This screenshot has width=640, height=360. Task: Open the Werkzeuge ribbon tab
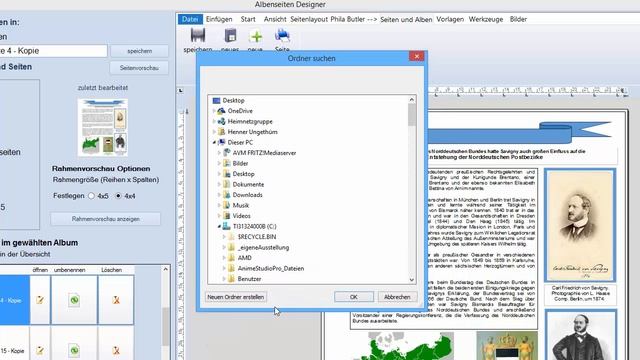486,19
